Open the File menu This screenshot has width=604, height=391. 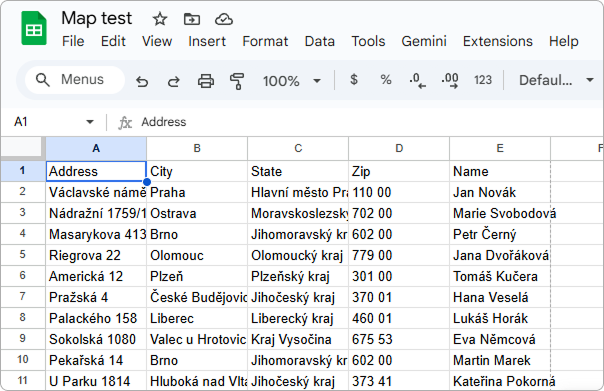(x=73, y=41)
